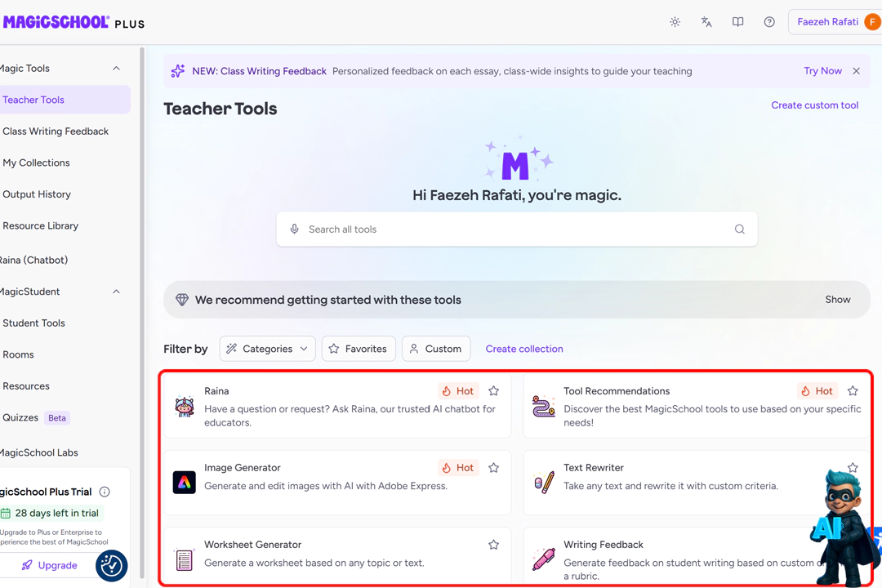882x588 pixels.
Task: Open the language translation icon
Action: (706, 22)
